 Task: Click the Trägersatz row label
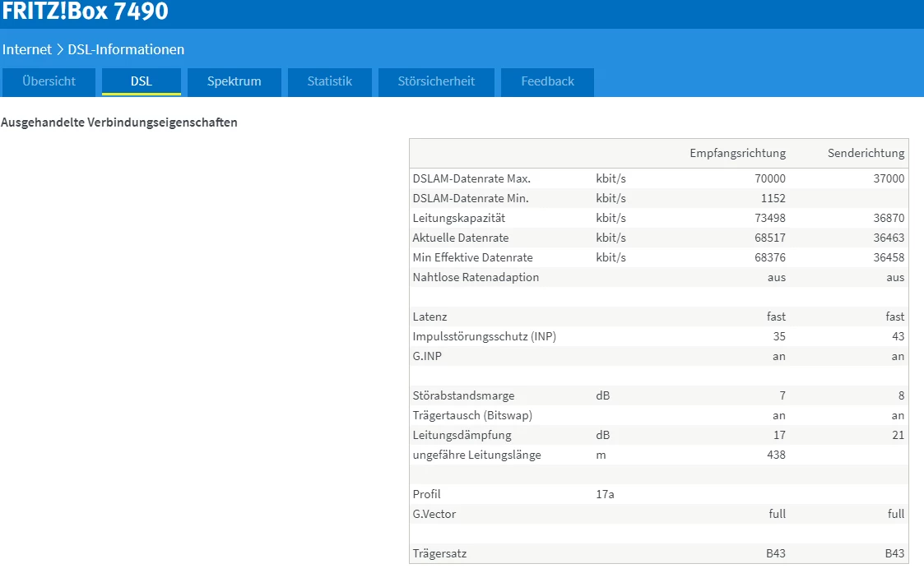pyautogui.click(x=439, y=553)
